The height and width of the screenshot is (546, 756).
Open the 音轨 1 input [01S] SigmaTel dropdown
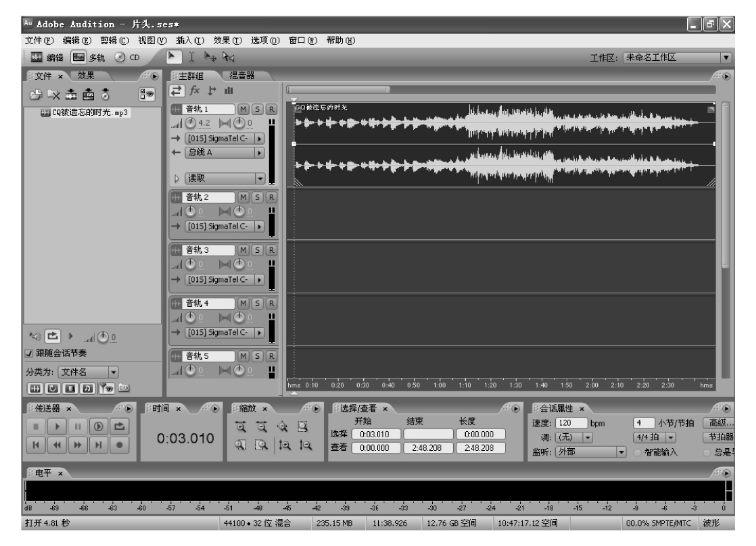pyautogui.click(x=224, y=138)
